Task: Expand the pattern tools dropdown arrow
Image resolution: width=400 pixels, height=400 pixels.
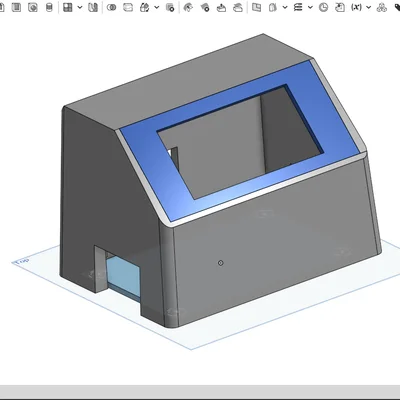Action: coord(80,7)
